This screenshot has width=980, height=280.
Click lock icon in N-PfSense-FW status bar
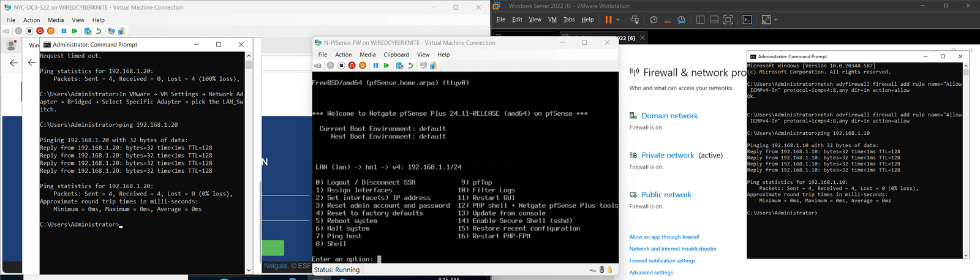[609, 270]
